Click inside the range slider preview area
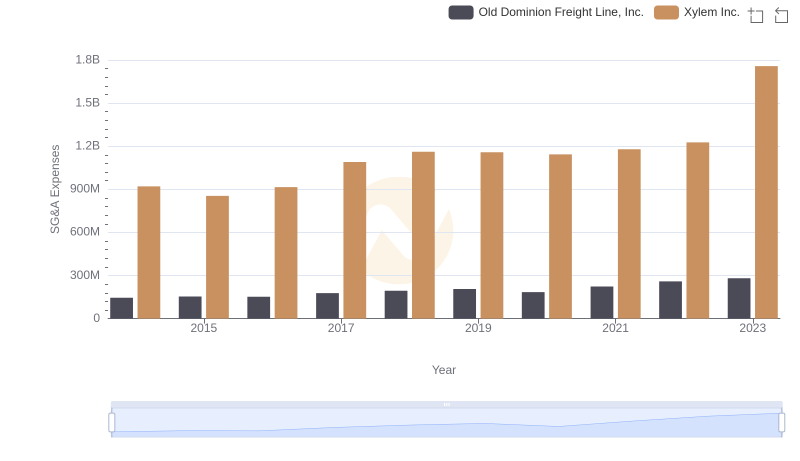Screen dimensions: 800x461 click(446, 422)
